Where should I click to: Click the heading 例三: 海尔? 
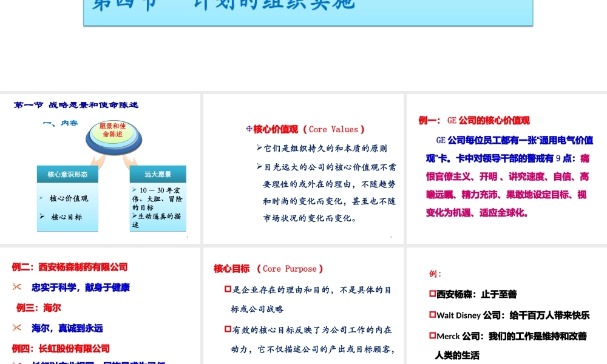tap(39, 308)
